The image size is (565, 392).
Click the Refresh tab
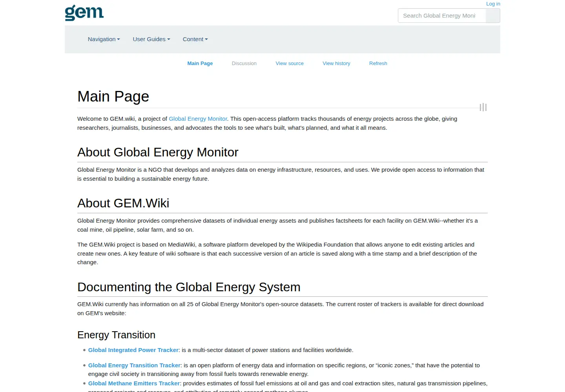378,63
